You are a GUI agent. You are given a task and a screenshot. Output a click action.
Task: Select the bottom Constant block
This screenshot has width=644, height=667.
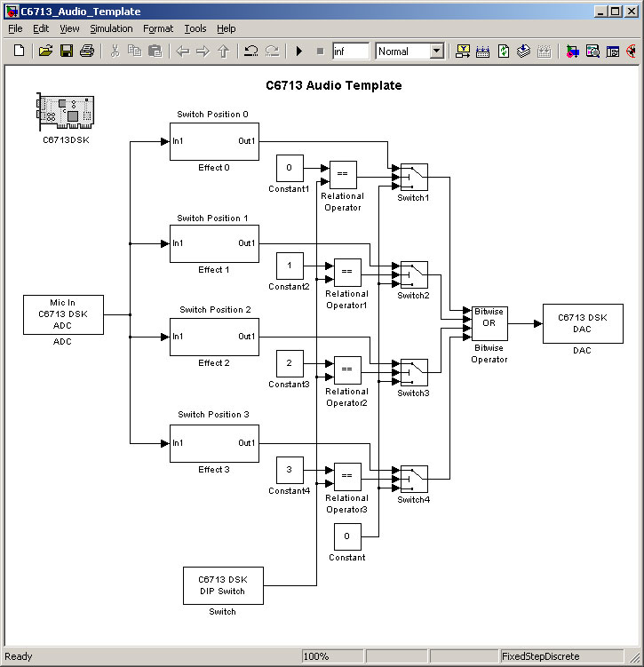[x=347, y=536]
